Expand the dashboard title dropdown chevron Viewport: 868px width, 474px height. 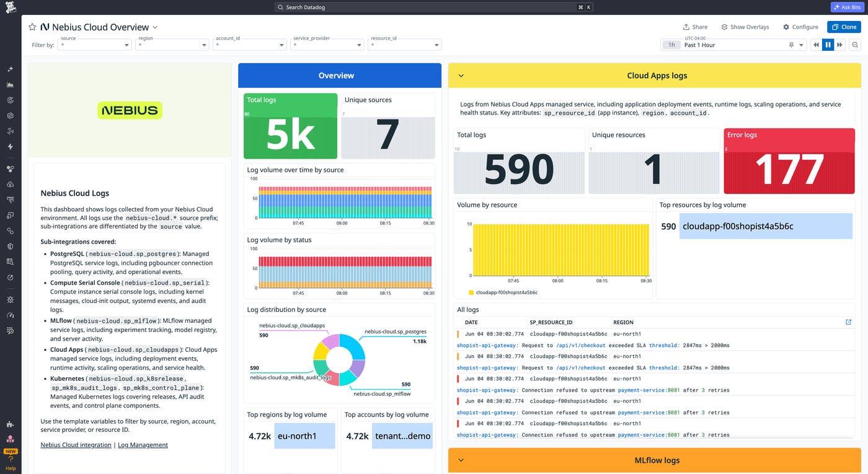click(155, 27)
